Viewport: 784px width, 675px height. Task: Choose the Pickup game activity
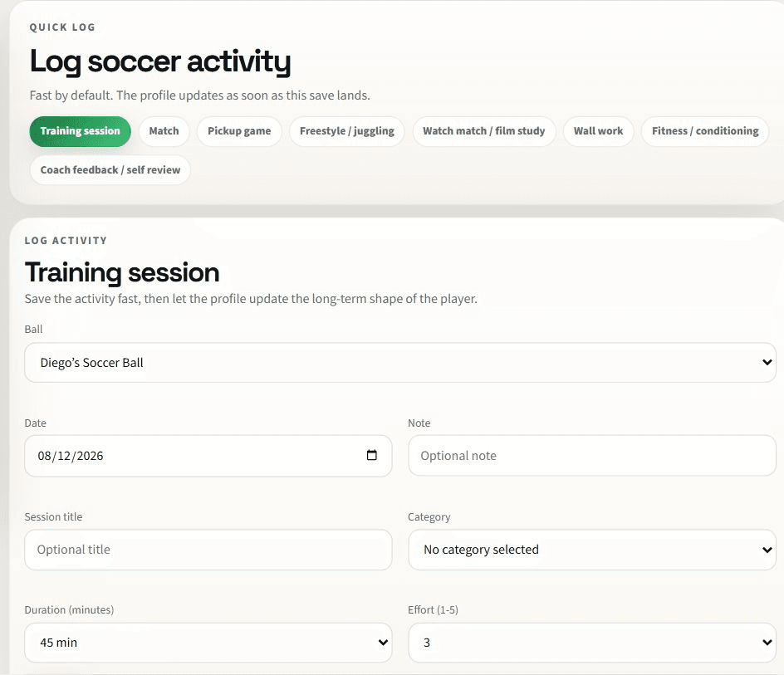[239, 131]
